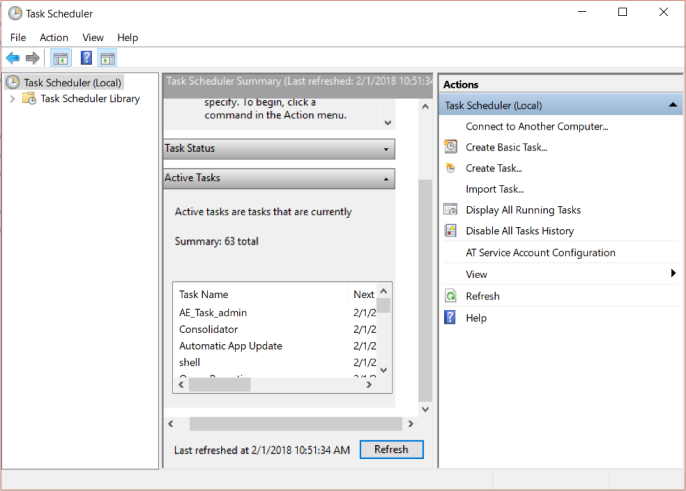Click the blue Help toolbar icon

(86, 58)
